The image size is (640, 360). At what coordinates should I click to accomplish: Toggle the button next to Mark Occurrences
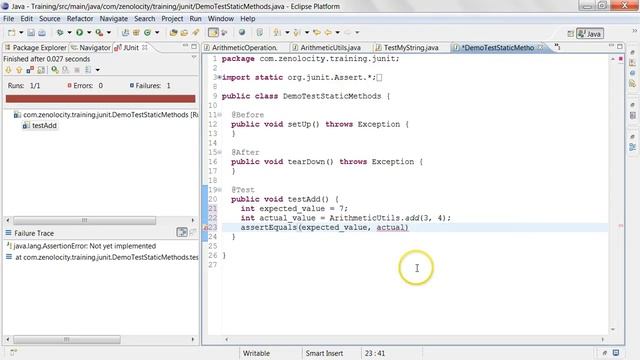pyautogui.click(x=224, y=33)
